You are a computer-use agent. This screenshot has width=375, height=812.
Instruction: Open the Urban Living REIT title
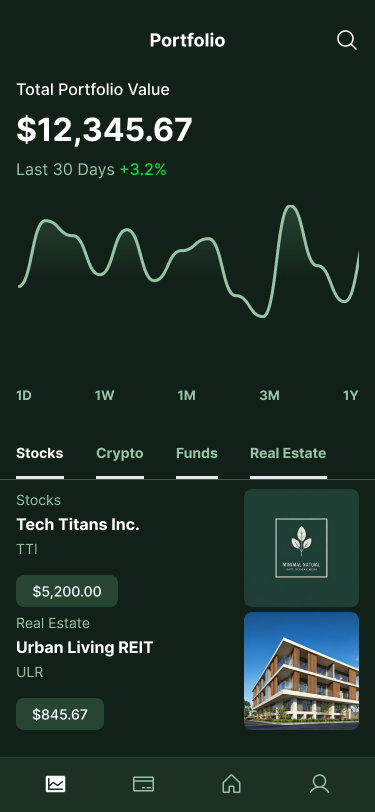(84, 647)
